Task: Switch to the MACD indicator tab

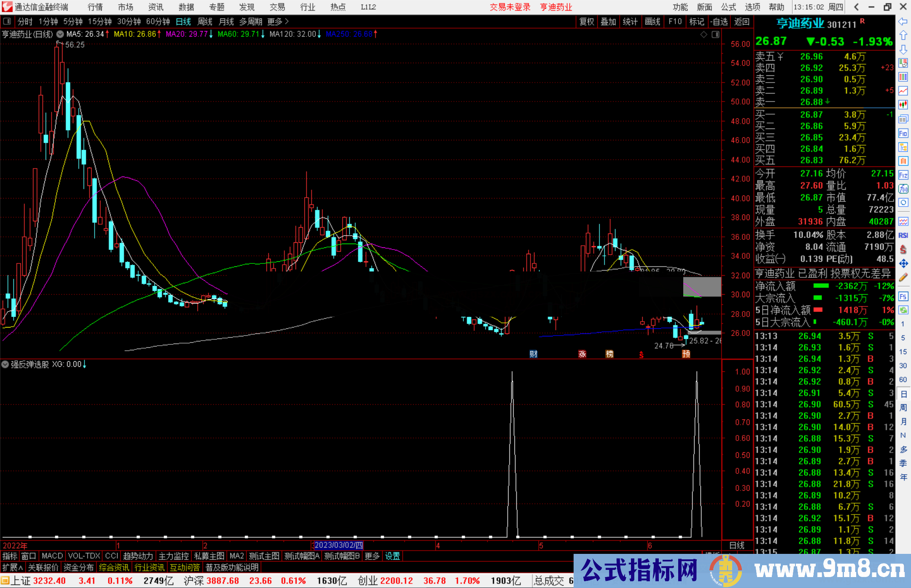Action: (52, 556)
